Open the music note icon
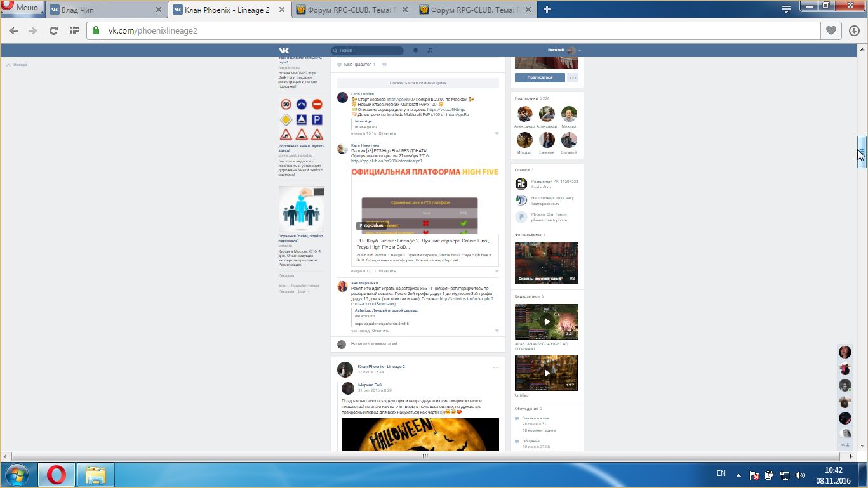 click(x=430, y=51)
